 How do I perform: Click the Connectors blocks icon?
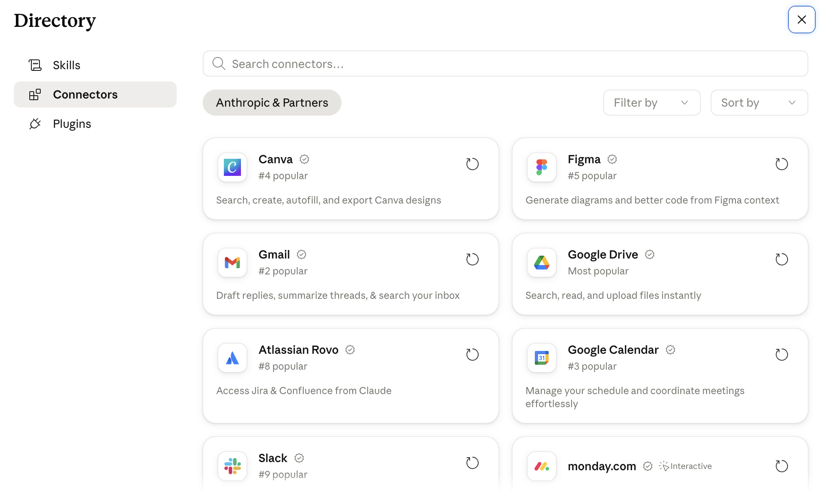tap(35, 94)
